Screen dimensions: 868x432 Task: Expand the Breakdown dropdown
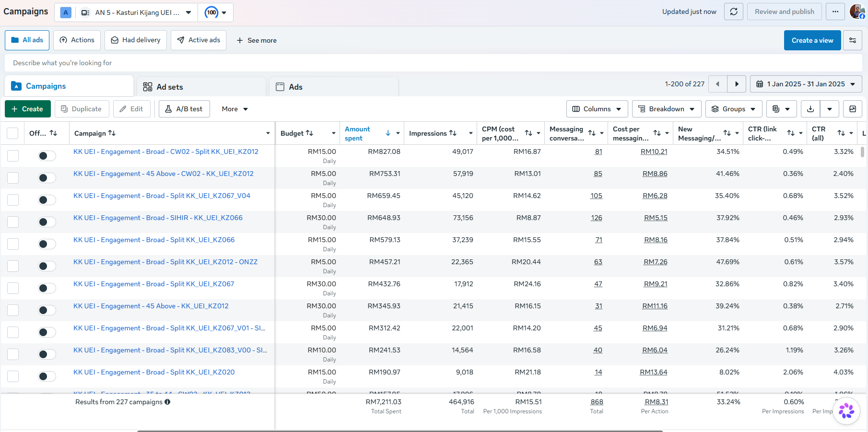[x=667, y=109]
